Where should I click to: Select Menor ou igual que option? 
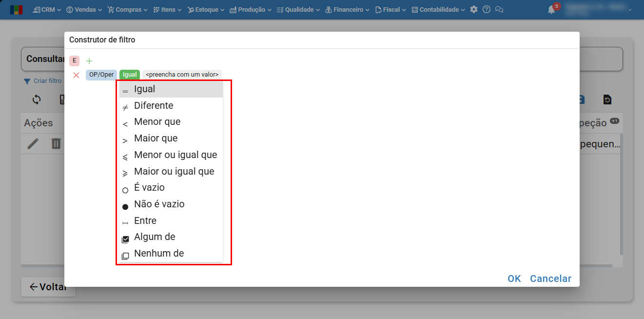coord(171,155)
